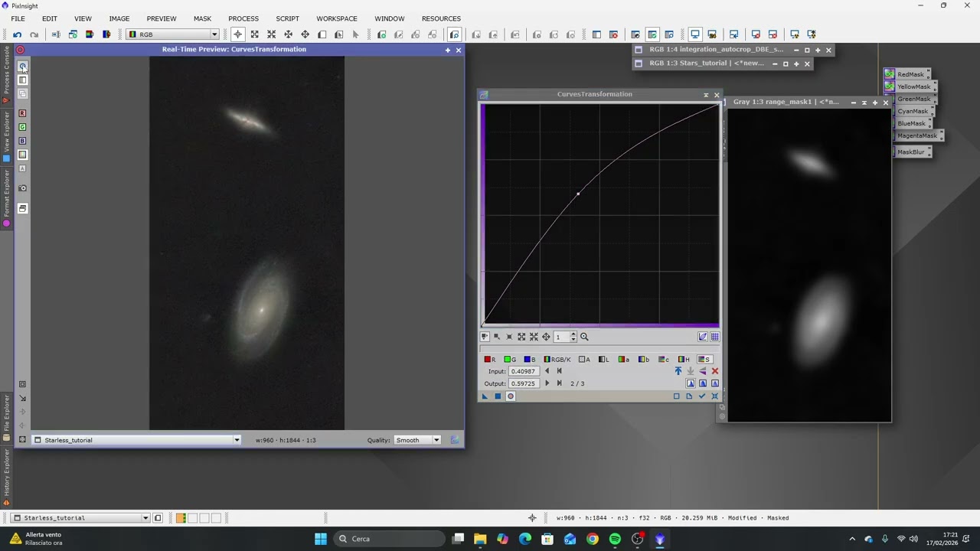Toggle show curve display option icon
This screenshot has width=980, height=551.
point(703,337)
